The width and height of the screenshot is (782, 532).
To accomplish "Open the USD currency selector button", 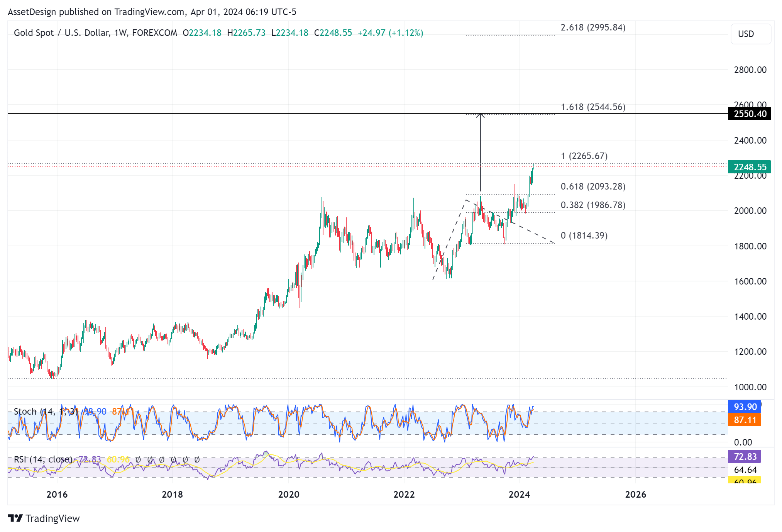I will click(x=751, y=34).
